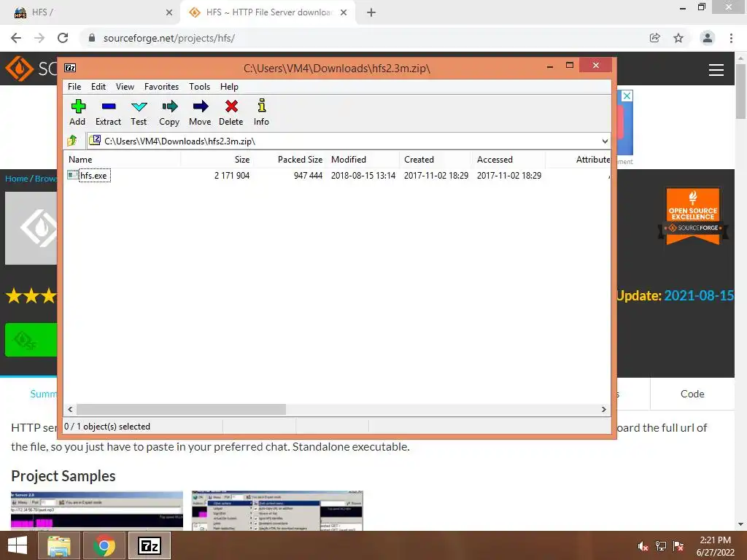The image size is (747, 560).
Task: Select the hfs.exe file icon
Action: tap(72, 175)
